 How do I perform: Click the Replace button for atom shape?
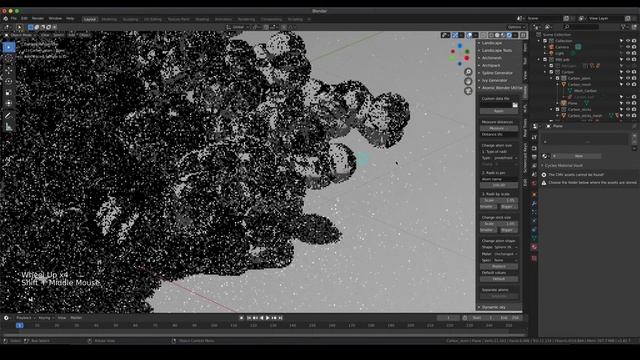pos(499,266)
